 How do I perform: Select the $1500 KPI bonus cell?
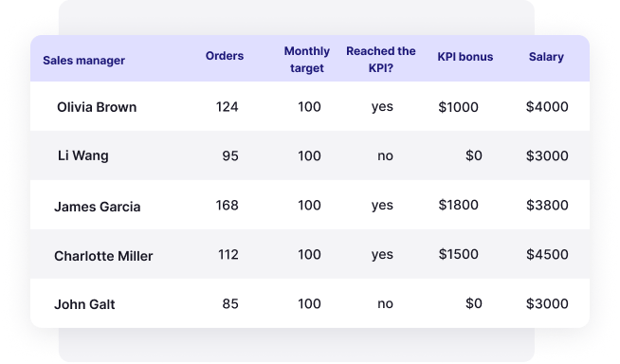pyautogui.click(x=458, y=254)
